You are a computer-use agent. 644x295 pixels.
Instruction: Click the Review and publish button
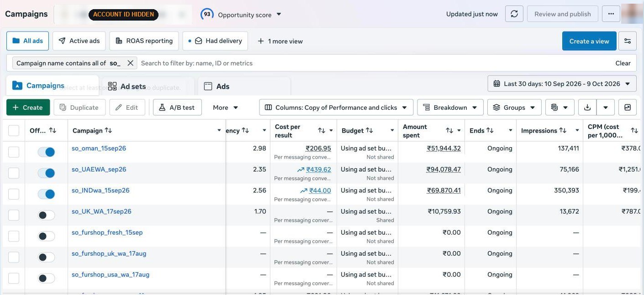point(563,14)
